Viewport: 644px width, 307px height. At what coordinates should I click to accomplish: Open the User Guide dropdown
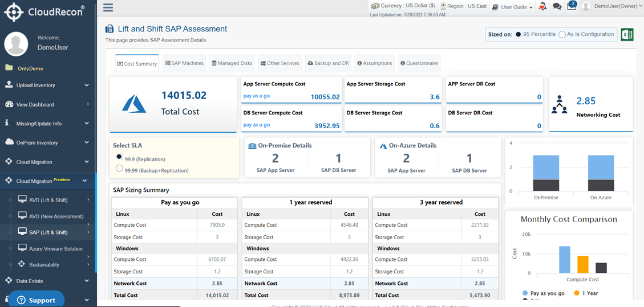[x=512, y=7]
